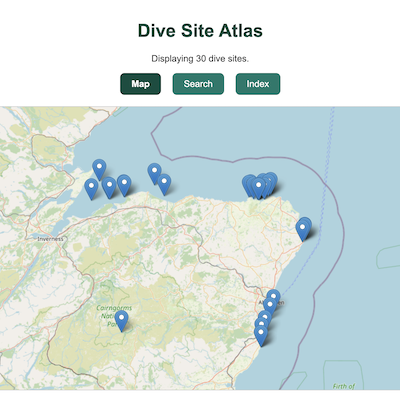Select the front pin in the north coast cluster
This screenshot has height=400, width=400.
258,189
